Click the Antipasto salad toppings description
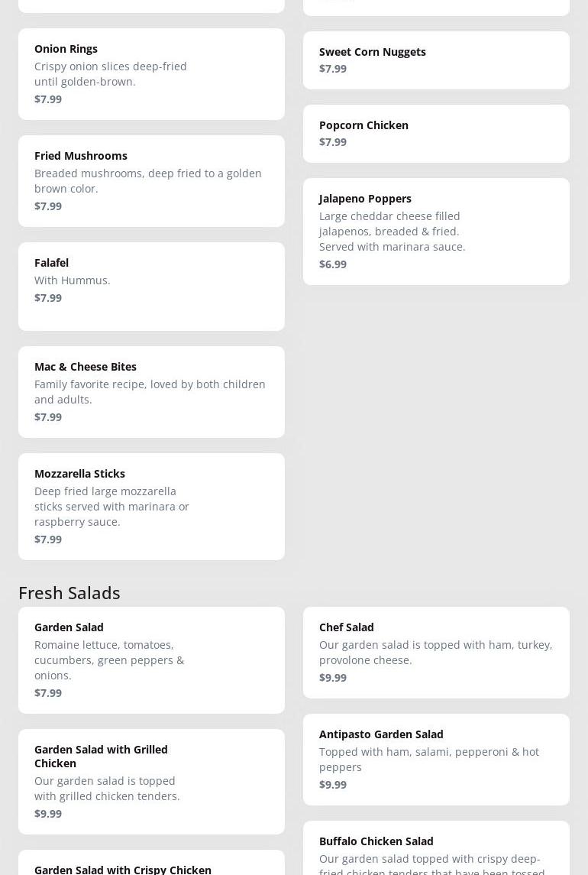The image size is (588, 875). click(x=429, y=760)
